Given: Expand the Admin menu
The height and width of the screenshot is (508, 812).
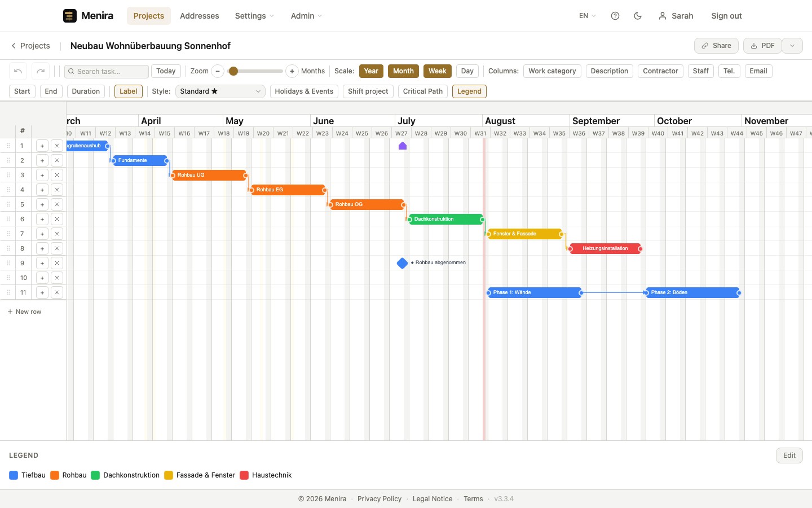Looking at the screenshot, I should [x=306, y=16].
